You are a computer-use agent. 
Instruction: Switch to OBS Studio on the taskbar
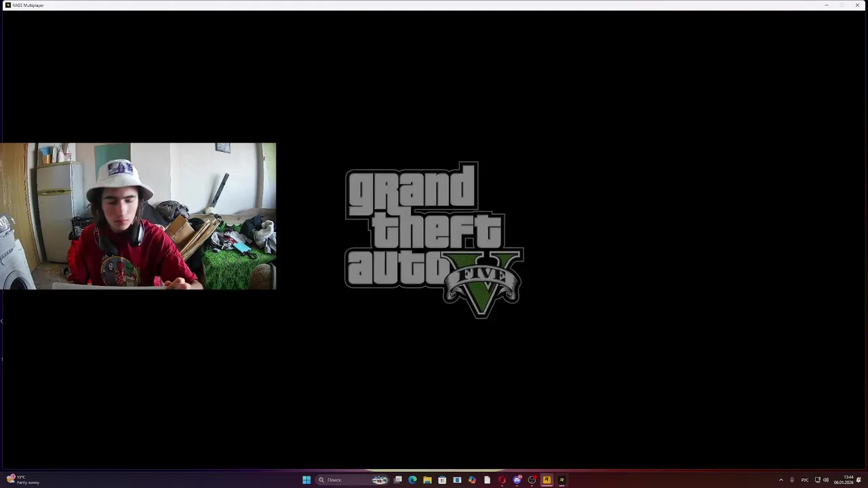(532, 480)
